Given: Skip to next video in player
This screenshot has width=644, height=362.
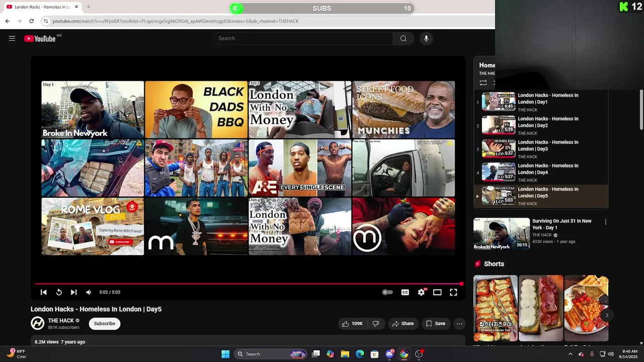Looking at the screenshot, I should tap(74, 292).
